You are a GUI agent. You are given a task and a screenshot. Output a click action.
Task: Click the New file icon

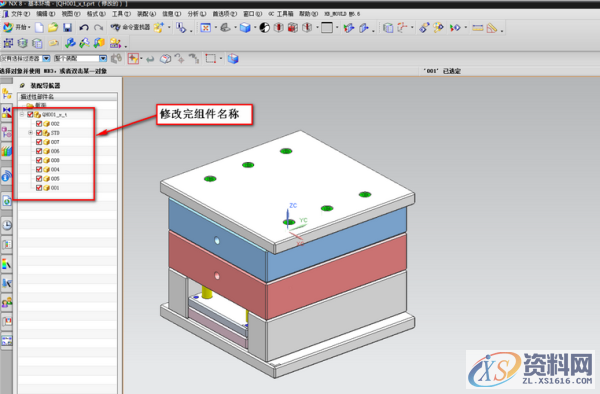[x=39, y=28]
